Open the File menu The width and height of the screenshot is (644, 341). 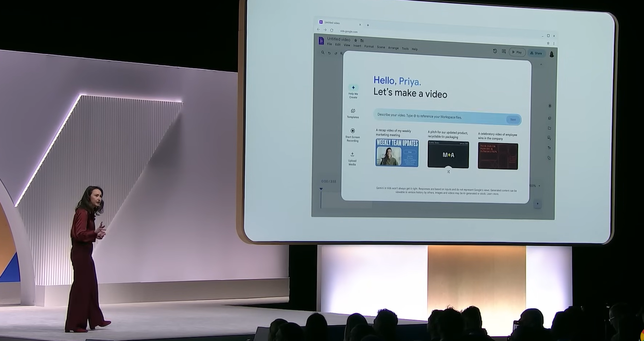point(330,44)
